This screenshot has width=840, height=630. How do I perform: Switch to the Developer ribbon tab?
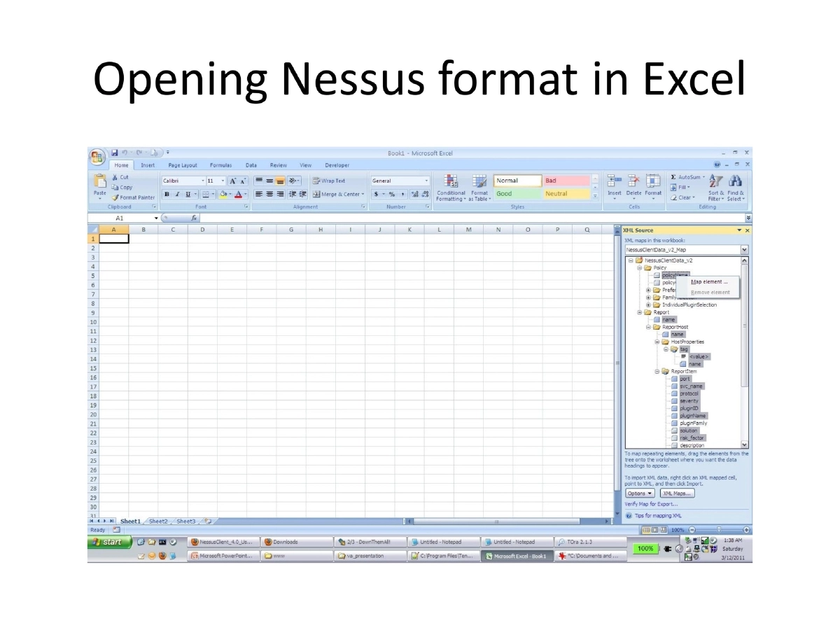337,165
